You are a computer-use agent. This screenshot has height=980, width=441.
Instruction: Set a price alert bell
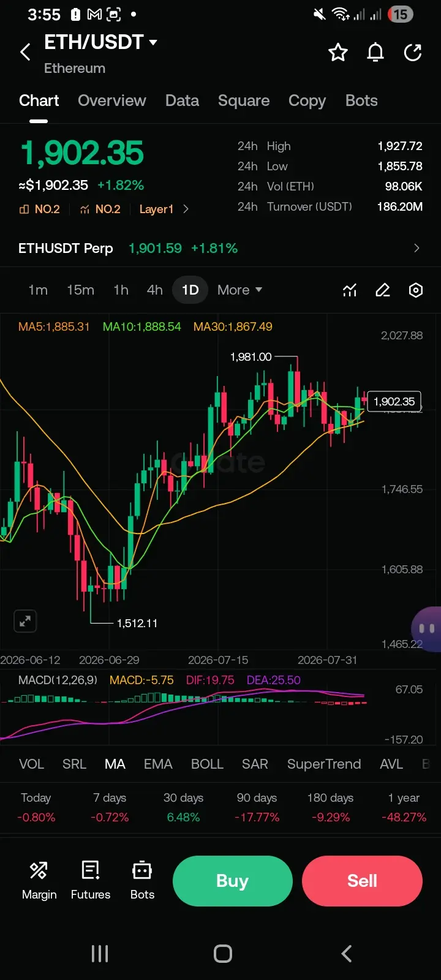375,53
